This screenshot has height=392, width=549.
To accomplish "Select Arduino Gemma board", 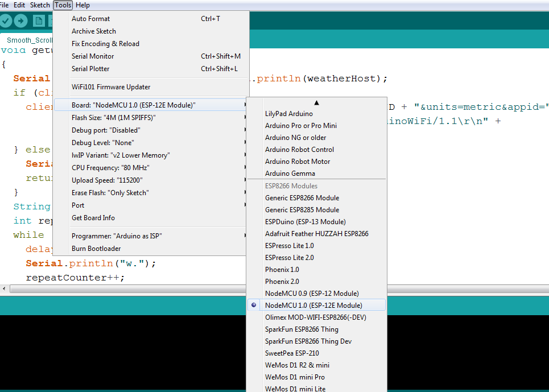I will pyautogui.click(x=316, y=174).
